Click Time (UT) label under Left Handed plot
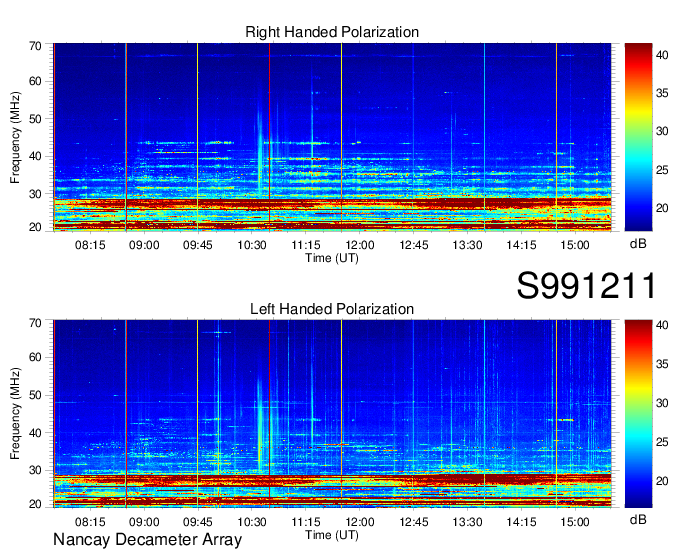680x552 pixels. click(332, 535)
